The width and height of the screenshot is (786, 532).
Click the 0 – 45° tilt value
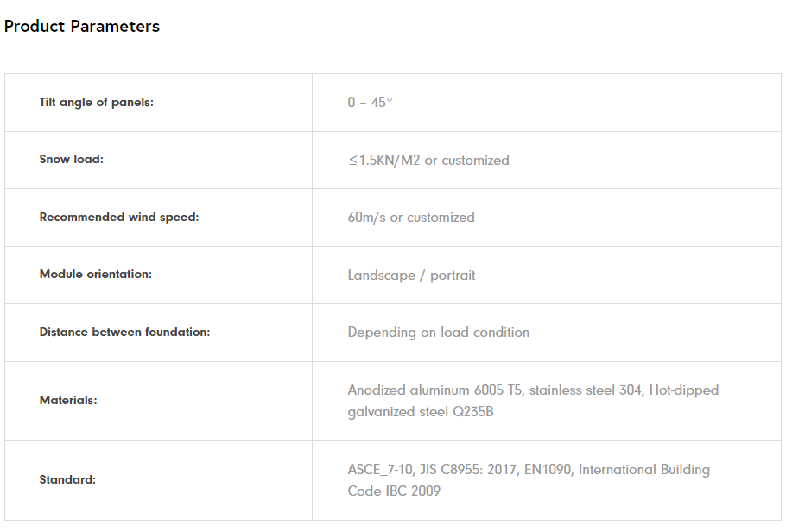tap(370, 103)
